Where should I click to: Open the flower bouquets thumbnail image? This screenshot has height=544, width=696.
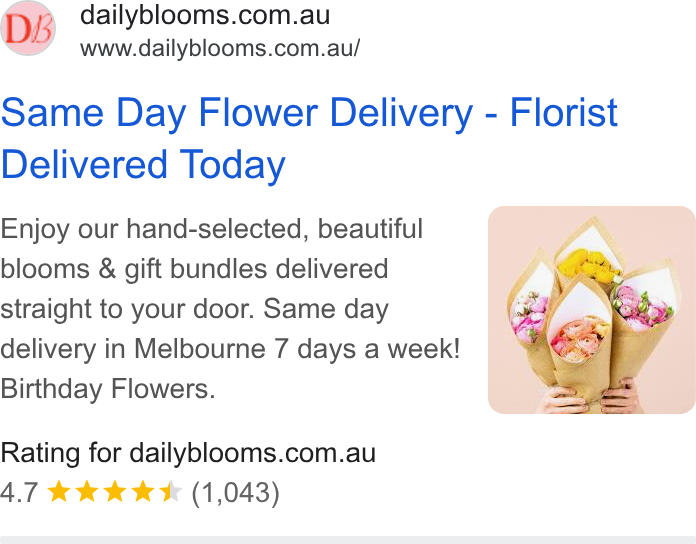592,310
